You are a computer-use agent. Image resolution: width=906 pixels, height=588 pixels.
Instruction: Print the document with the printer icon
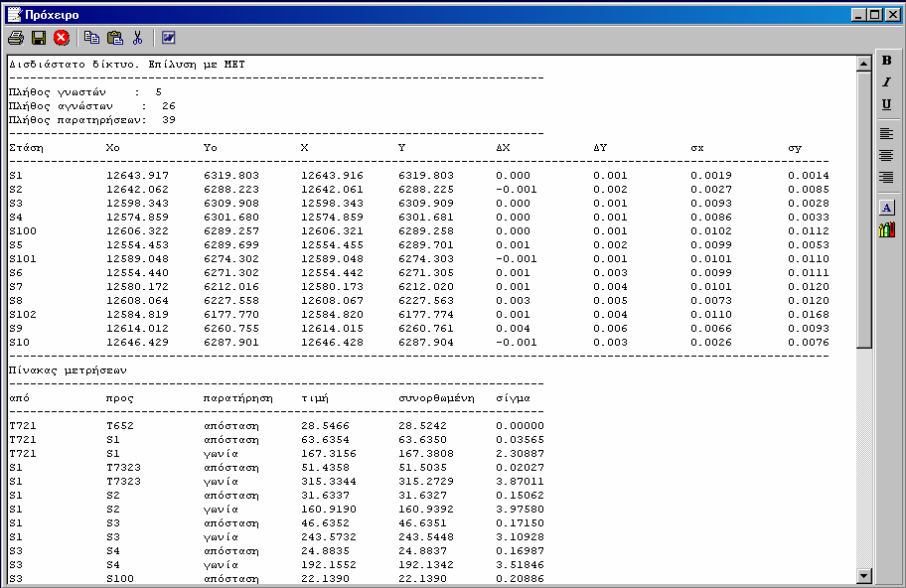(x=16, y=38)
